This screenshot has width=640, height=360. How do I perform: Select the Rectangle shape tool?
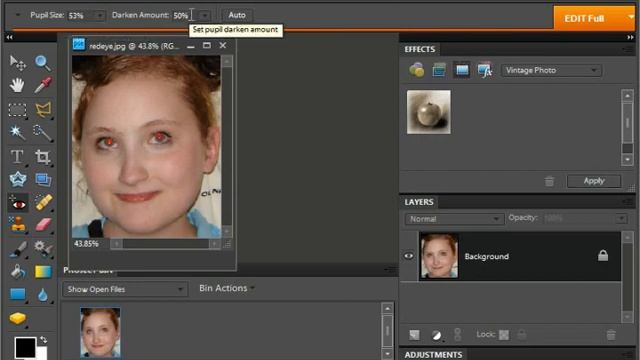pyautogui.click(x=18, y=294)
